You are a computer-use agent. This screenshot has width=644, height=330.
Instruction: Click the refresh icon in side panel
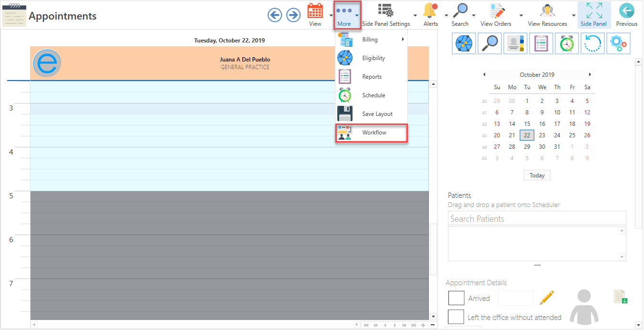tap(592, 43)
